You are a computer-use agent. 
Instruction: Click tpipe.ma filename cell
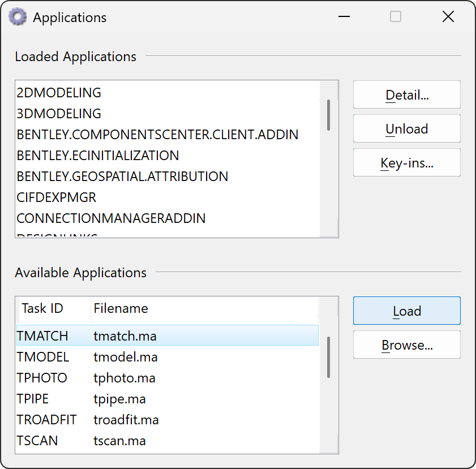119,399
